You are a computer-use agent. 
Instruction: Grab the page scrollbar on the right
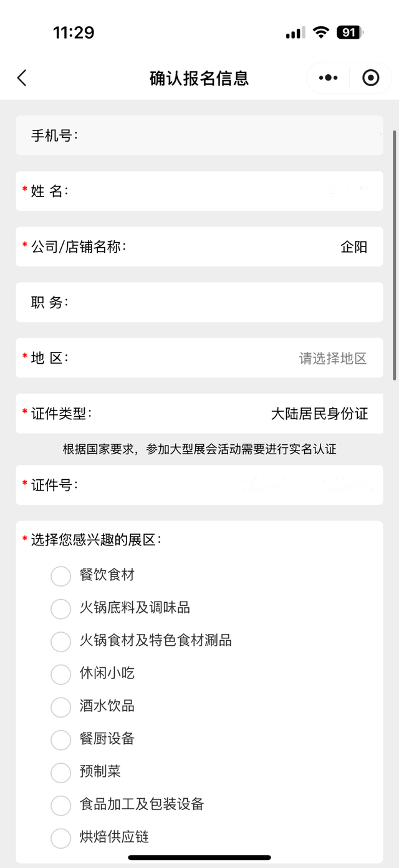[x=394, y=255]
